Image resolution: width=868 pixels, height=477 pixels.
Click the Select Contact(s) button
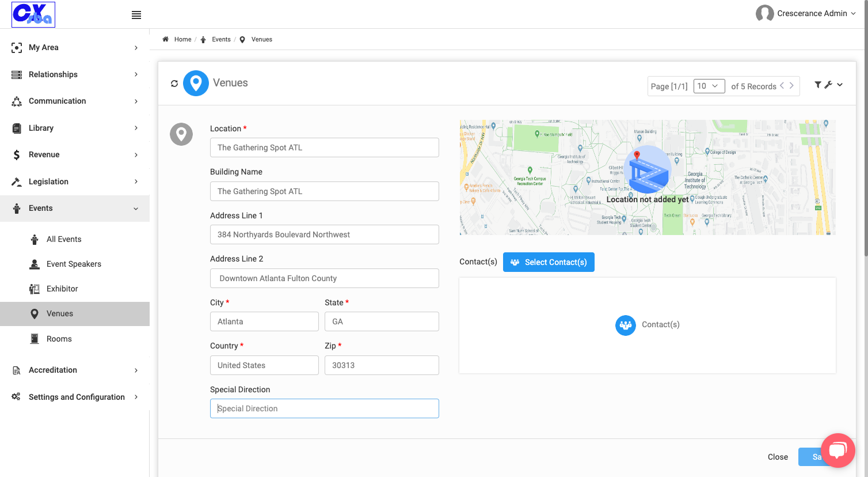pyautogui.click(x=549, y=262)
